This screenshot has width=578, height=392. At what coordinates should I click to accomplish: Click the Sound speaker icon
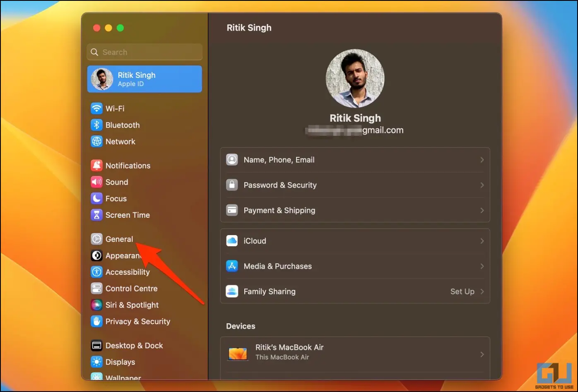point(96,182)
